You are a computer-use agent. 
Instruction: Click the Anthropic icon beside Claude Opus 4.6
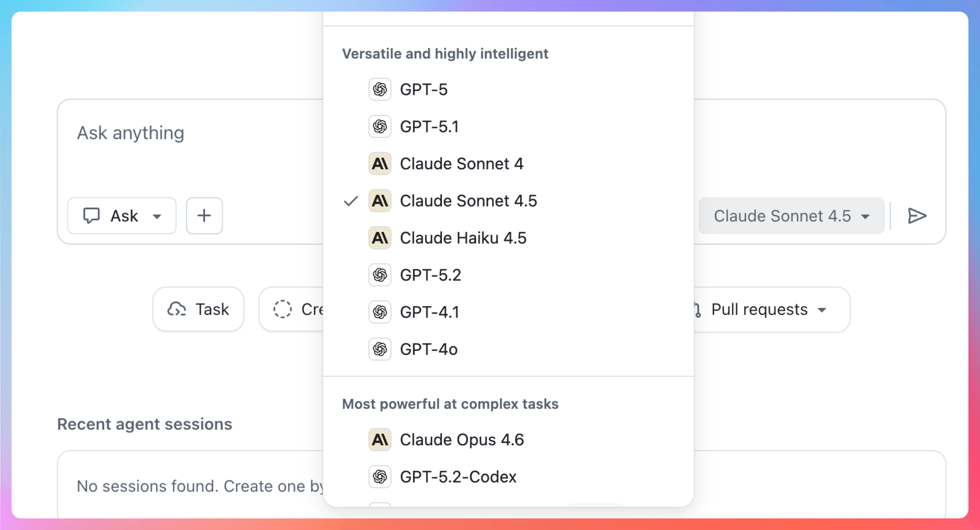[x=380, y=440]
